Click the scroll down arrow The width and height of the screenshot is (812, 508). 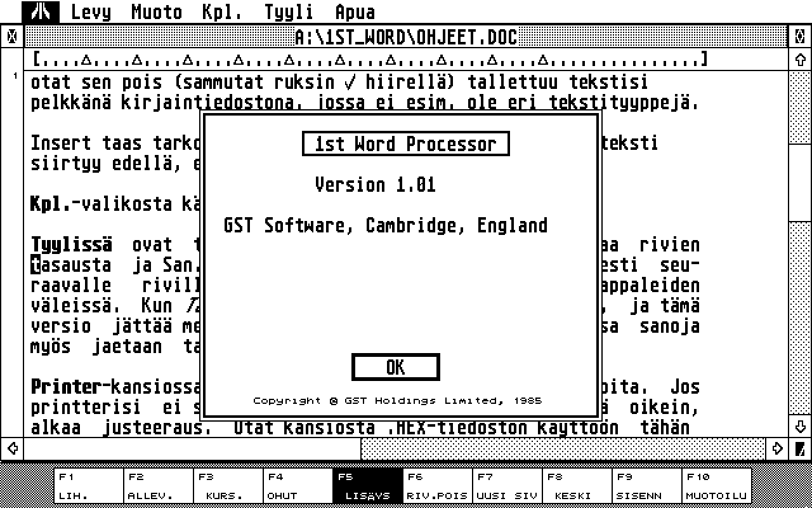tap(800, 426)
